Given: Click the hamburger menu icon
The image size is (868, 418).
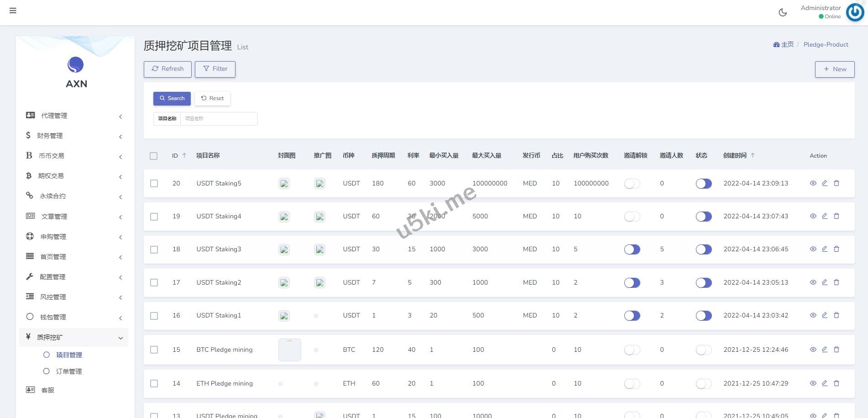Looking at the screenshot, I should click(x=13, y=11).
